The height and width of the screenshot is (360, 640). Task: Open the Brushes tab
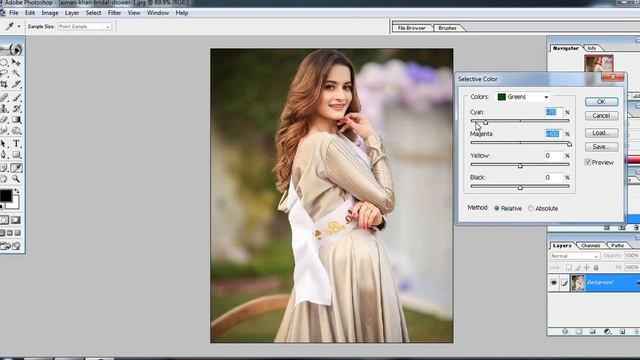447,28
